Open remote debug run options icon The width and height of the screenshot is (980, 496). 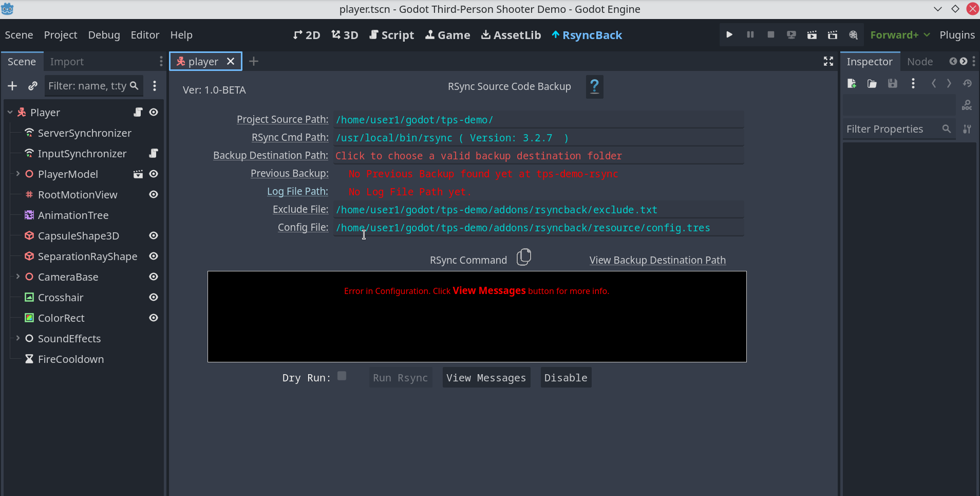coord(791,34)
